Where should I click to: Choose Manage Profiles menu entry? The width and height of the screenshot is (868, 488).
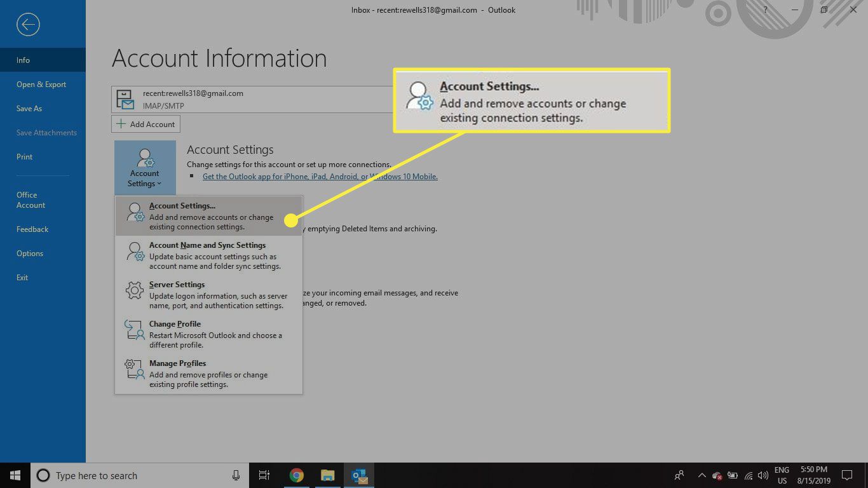(208, 374)
